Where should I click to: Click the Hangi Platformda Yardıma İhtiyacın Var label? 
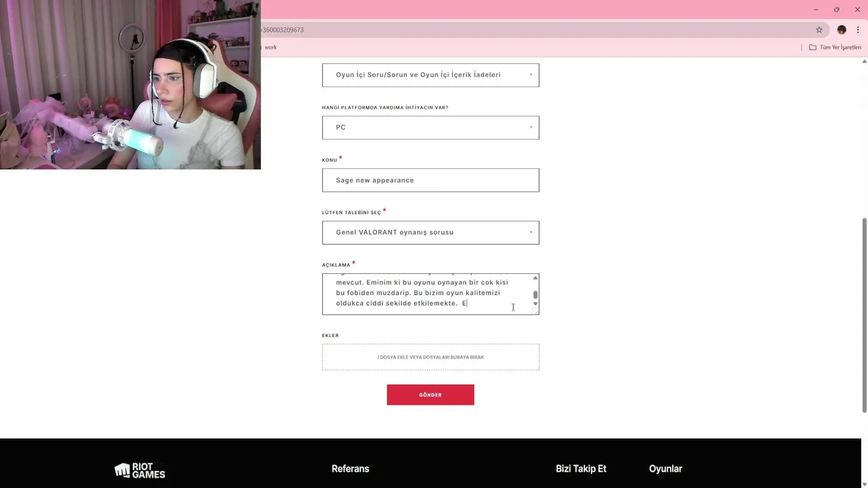[x=385, y=108]
